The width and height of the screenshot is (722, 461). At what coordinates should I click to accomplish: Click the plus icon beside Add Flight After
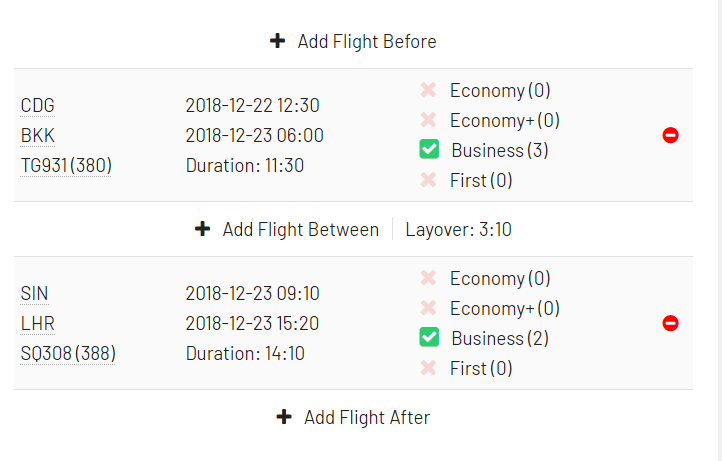pyautogui.click(x=284, y=417)
